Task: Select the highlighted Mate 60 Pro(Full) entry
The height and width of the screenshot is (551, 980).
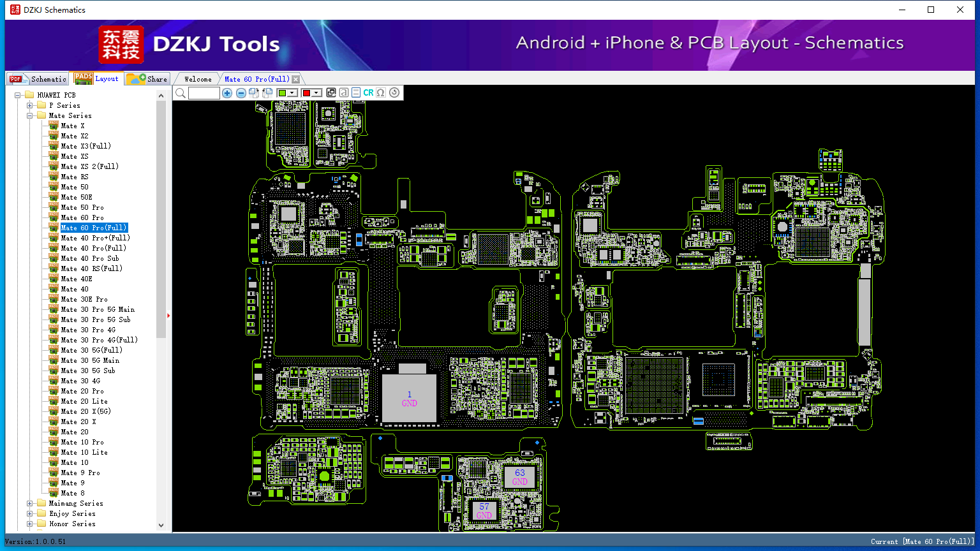Action: pos(94,228)
